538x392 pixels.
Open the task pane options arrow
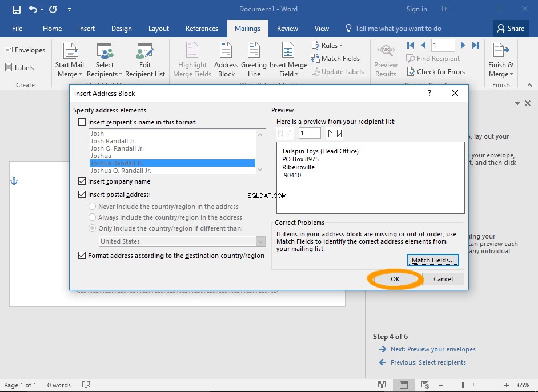click(x=517, y=103)
